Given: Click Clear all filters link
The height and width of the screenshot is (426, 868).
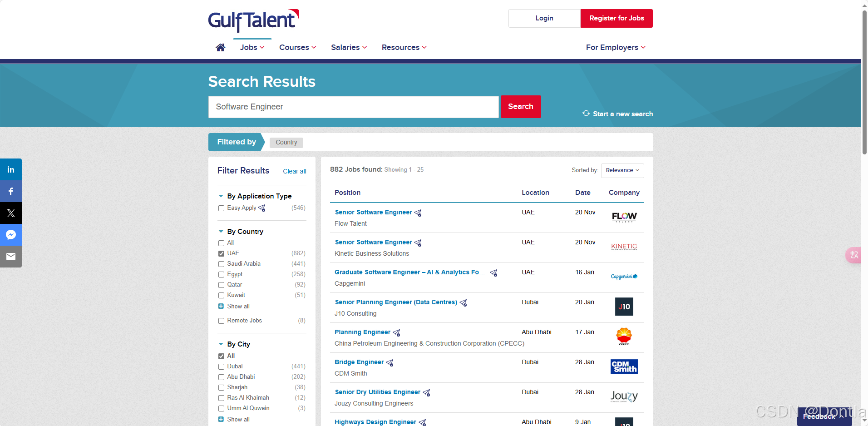Looking at the screenshot, I should click(295, 171).
